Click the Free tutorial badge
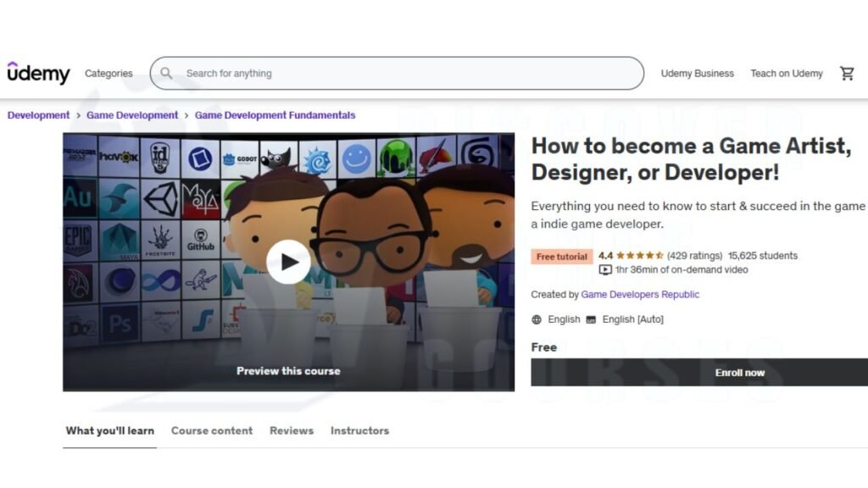Screen dimensions: 868x488 pos(561,256)
